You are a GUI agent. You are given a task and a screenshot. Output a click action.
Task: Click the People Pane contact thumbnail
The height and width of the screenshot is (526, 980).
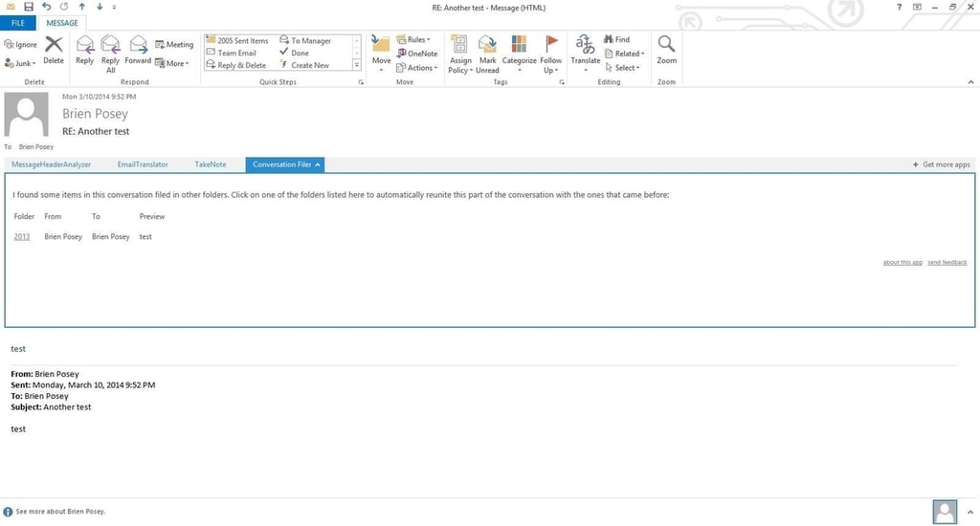(945, 512)
